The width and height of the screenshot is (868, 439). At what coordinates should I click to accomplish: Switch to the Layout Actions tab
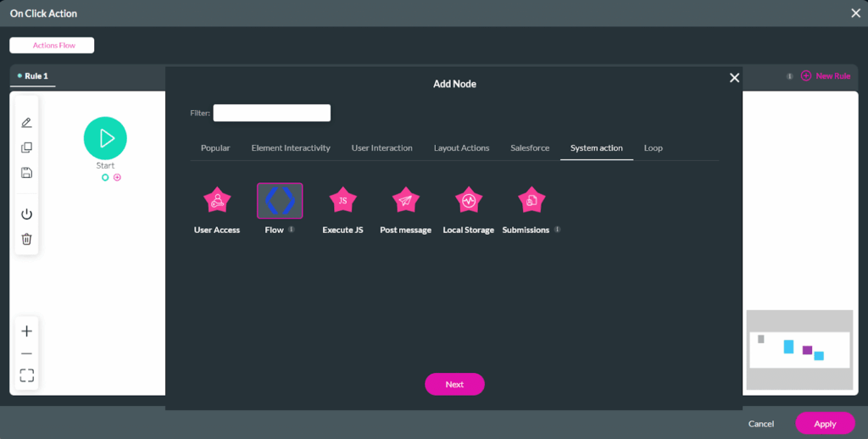(462, 147)
